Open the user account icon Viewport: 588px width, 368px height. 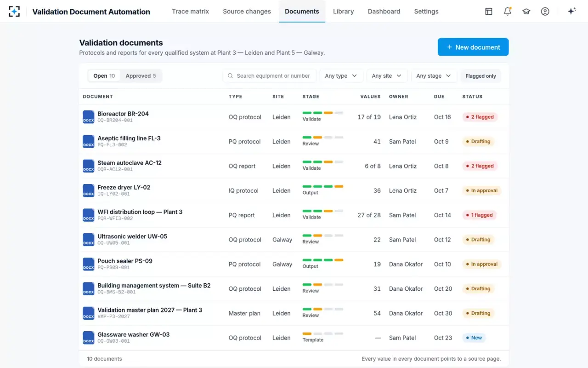545,11
